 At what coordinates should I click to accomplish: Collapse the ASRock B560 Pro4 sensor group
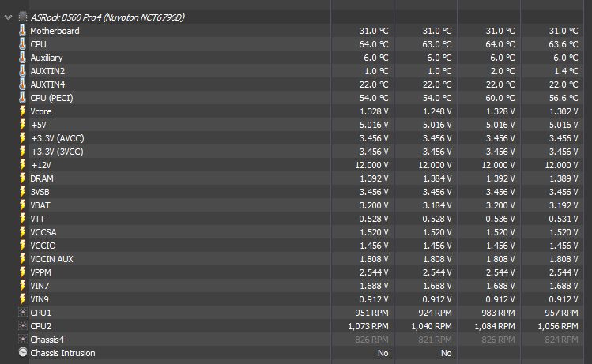(x=9, y=17)
